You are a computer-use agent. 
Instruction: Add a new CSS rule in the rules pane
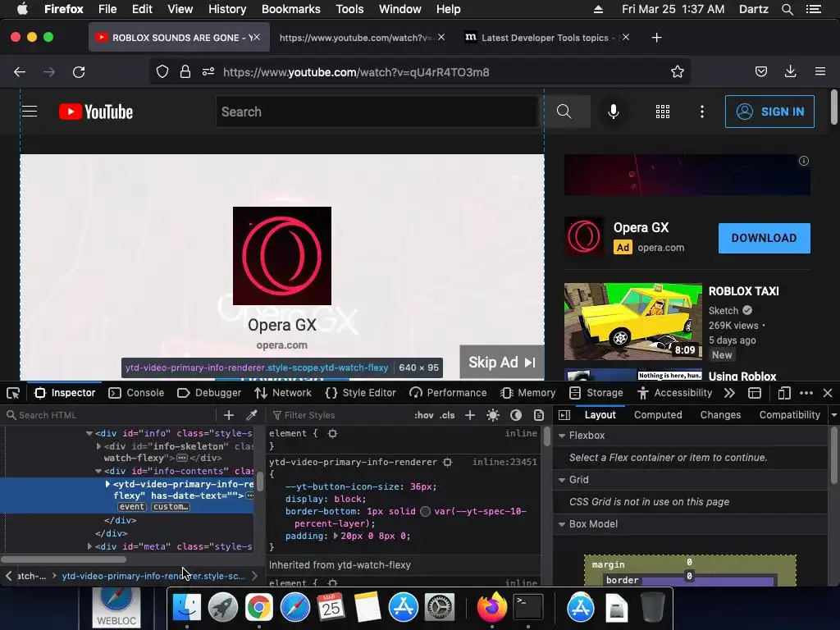(x=470, y=415)
